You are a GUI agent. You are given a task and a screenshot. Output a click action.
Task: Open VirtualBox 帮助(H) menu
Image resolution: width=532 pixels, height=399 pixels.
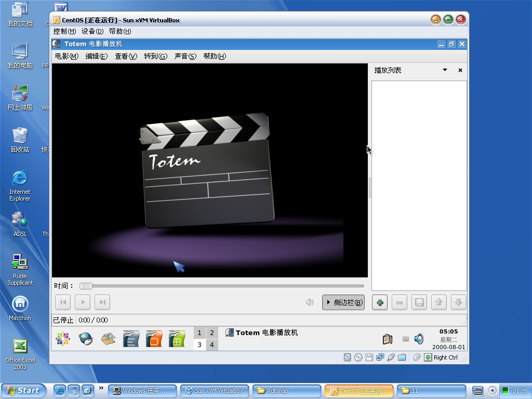pos(120,31)
